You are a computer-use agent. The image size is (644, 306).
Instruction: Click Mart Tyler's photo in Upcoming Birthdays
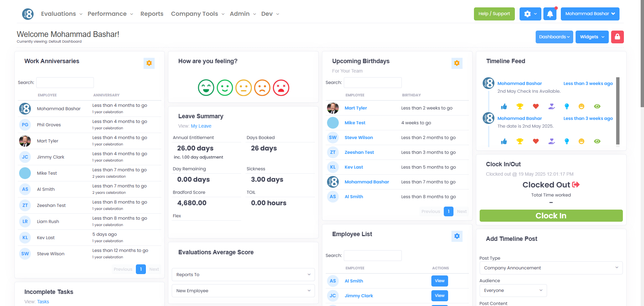[333, 108]
